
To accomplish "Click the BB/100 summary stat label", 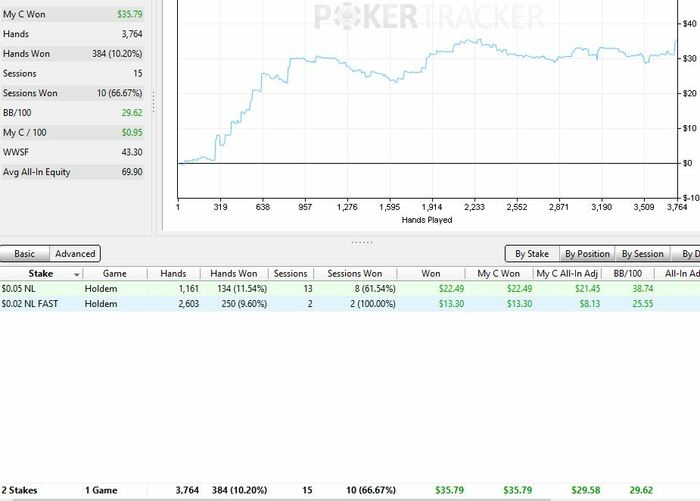I will click(17, 113).
